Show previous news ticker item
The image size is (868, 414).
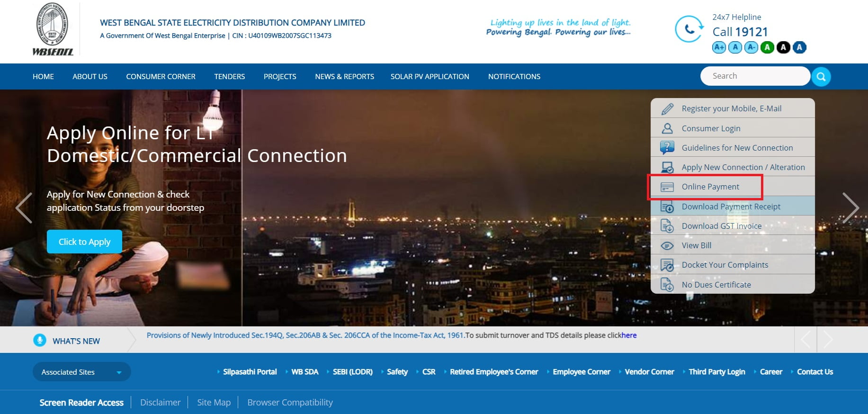[805, 339]
